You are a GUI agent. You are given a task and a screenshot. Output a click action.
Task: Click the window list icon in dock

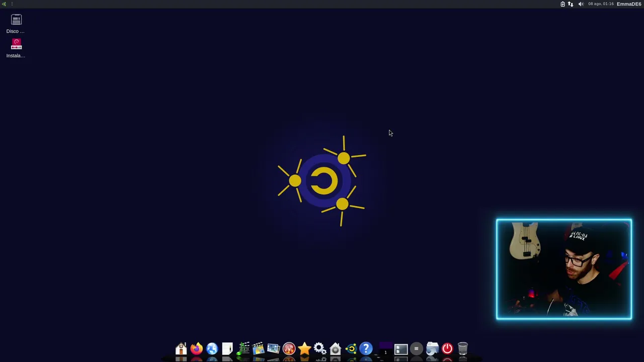401,348
